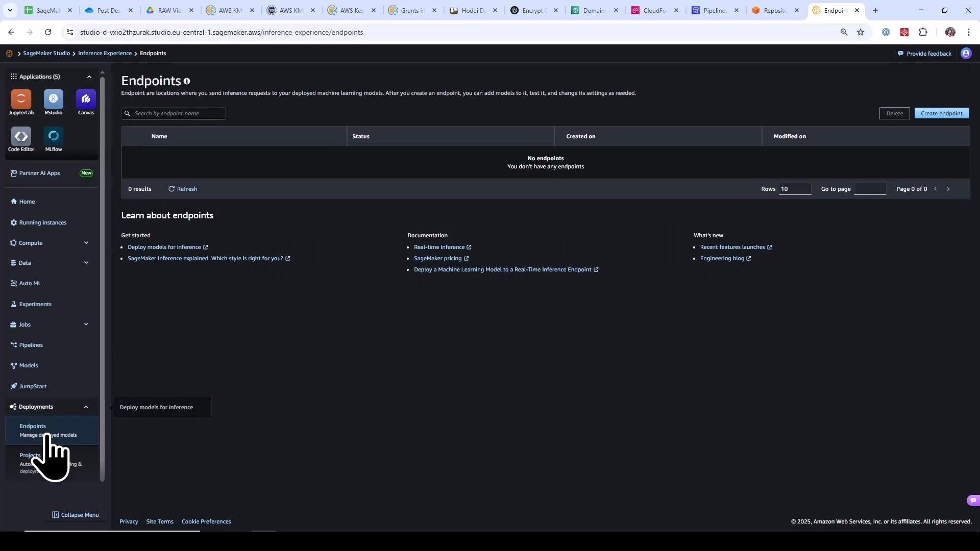980x551 pixels.
Task: Bookmark this page with star icon
Action: point(861,32)
